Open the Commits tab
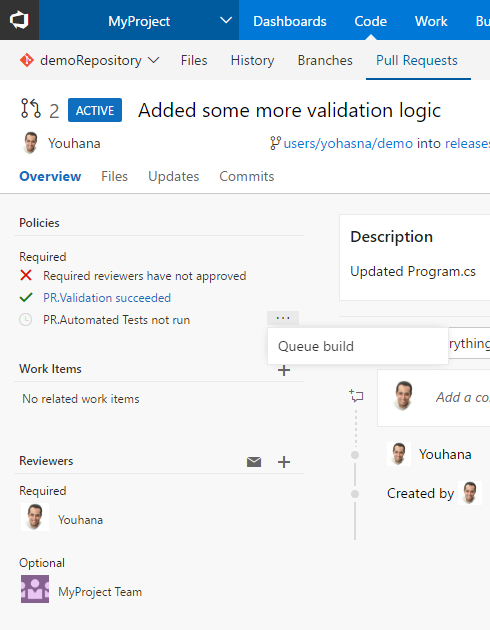490x630 pixels. 247,176
